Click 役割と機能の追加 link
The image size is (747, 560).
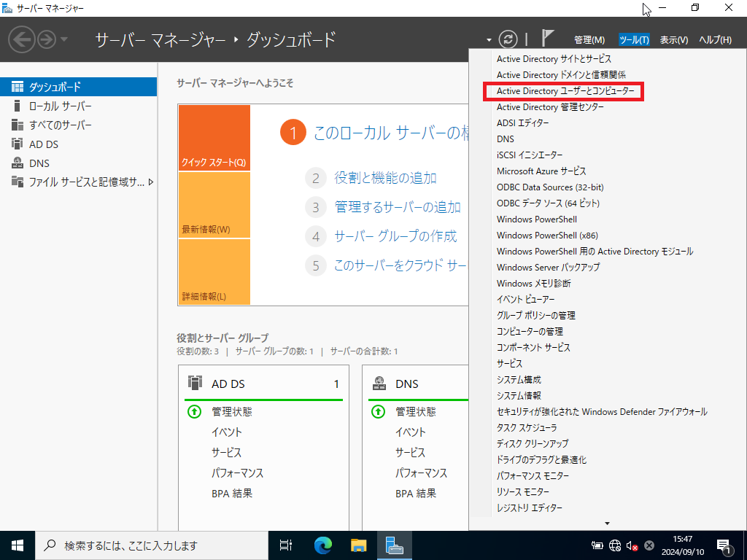pyautogui.click(x=385, y=178)
